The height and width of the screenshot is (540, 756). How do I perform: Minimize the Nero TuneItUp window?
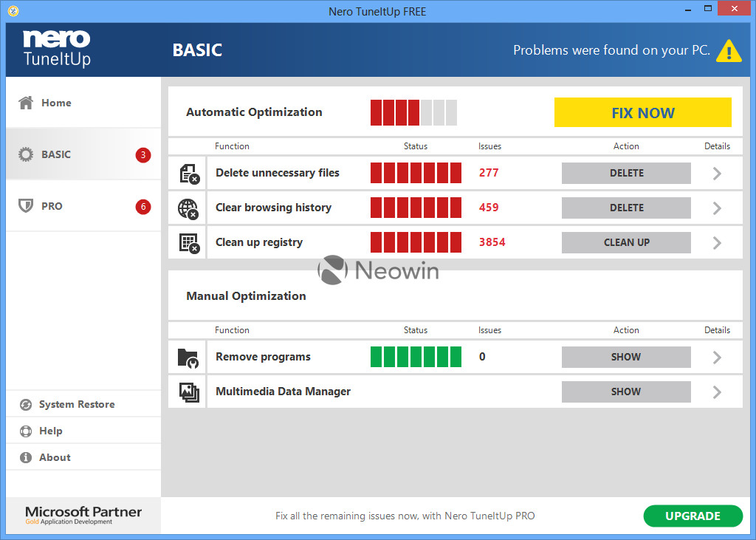pyautogui.click(x=689, y=9)
